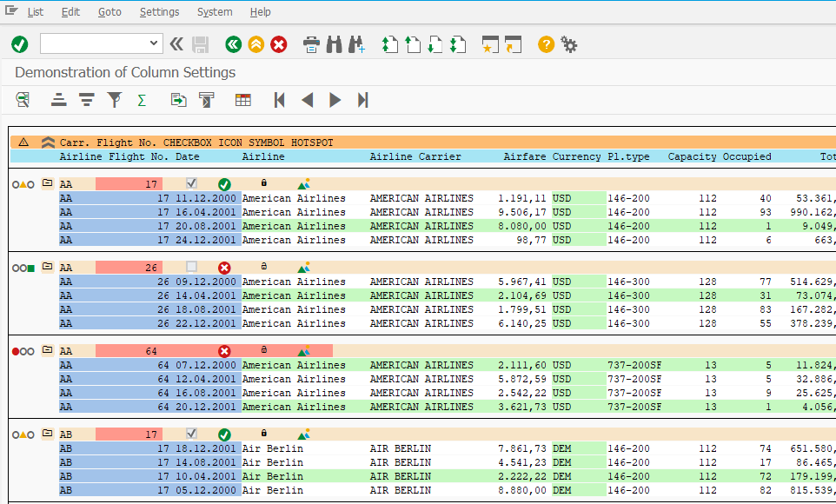Open the window menu icon beside List
This screenshot has width=836, height=504.
click(11, 10)
